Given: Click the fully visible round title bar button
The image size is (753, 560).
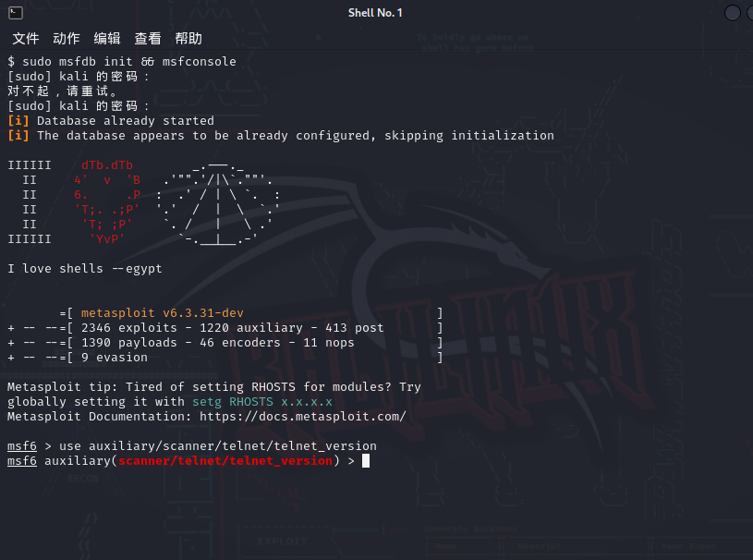Looking at the screenshot, I should click(733, 13).
